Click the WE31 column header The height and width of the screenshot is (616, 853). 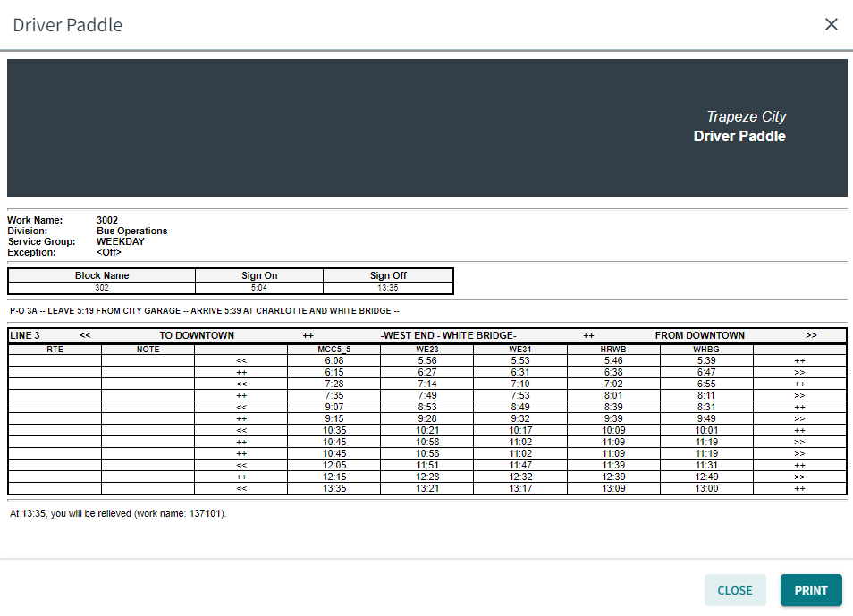[x=520, y=349]
